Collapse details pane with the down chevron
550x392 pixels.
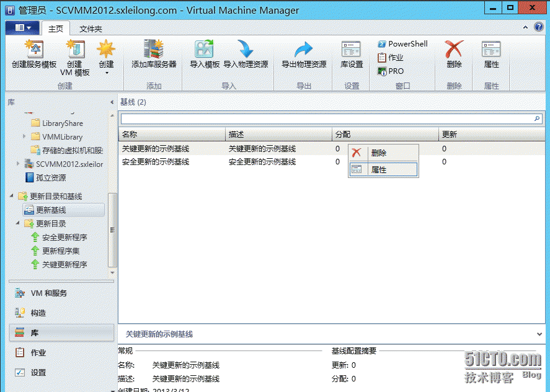539,334
